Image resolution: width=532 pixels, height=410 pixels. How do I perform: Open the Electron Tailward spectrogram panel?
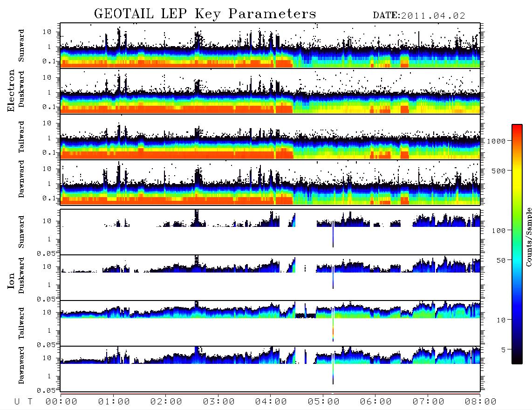(270, 137)
